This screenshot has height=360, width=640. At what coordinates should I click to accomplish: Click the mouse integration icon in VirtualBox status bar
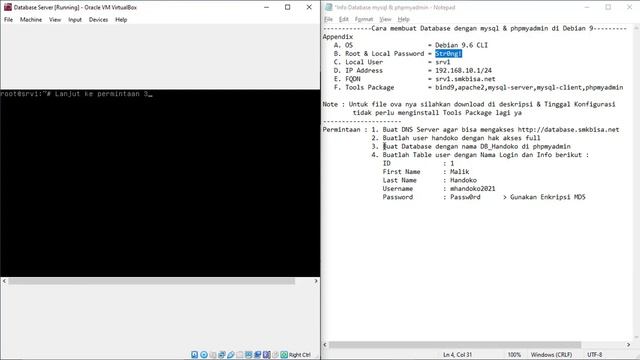tap(276, 355)
